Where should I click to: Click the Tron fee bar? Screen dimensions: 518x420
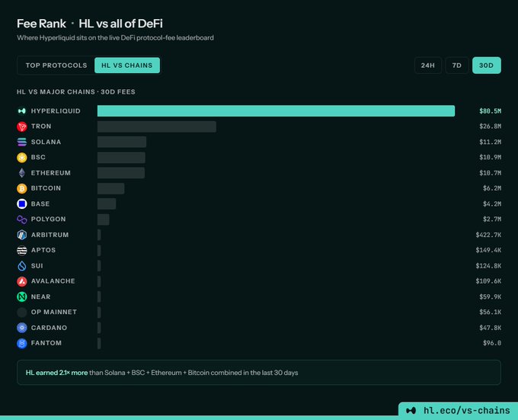pos(157,127)
